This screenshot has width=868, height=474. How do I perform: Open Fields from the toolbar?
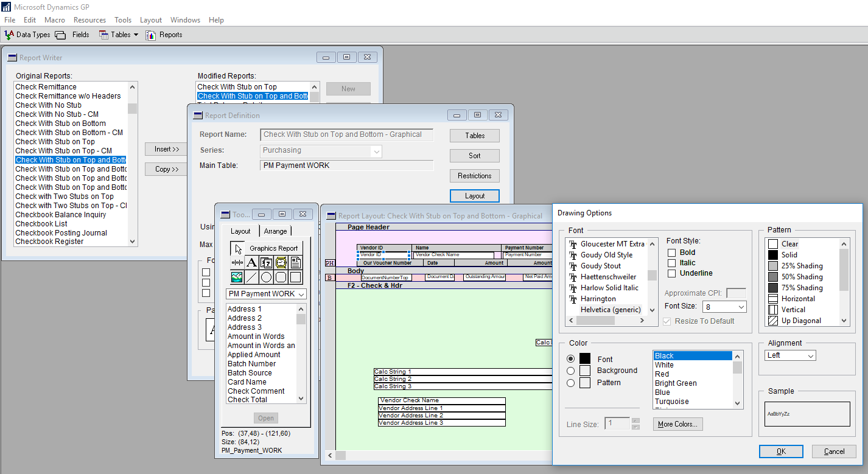click(72, 35)
